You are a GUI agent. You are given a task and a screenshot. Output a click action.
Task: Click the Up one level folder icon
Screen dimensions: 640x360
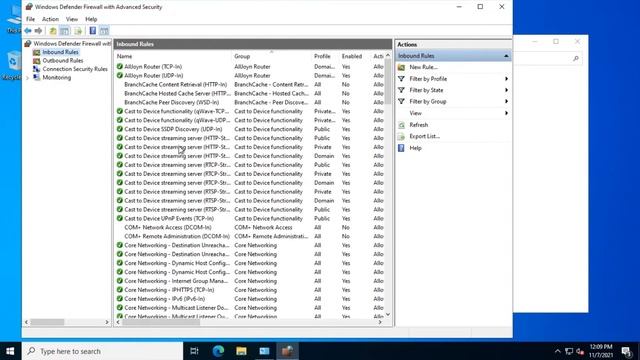pyautogui.click(x=53, y=31)
